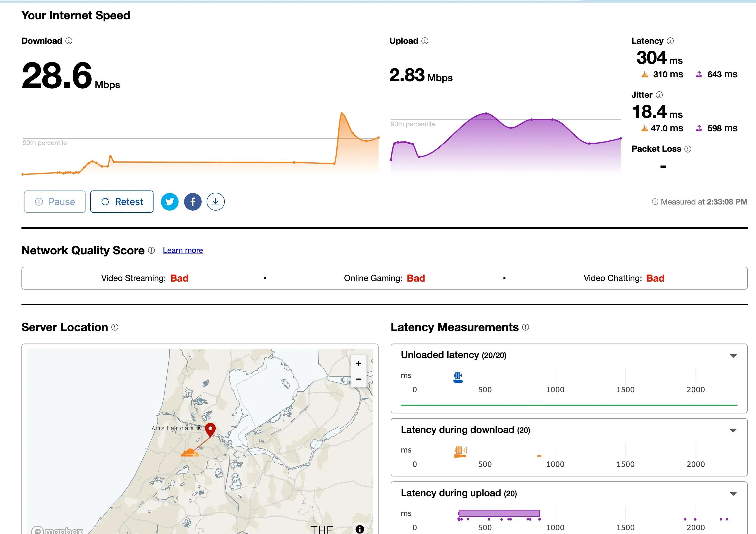
Task: Click the Latency info icon
Action: (x=670, y=41)
